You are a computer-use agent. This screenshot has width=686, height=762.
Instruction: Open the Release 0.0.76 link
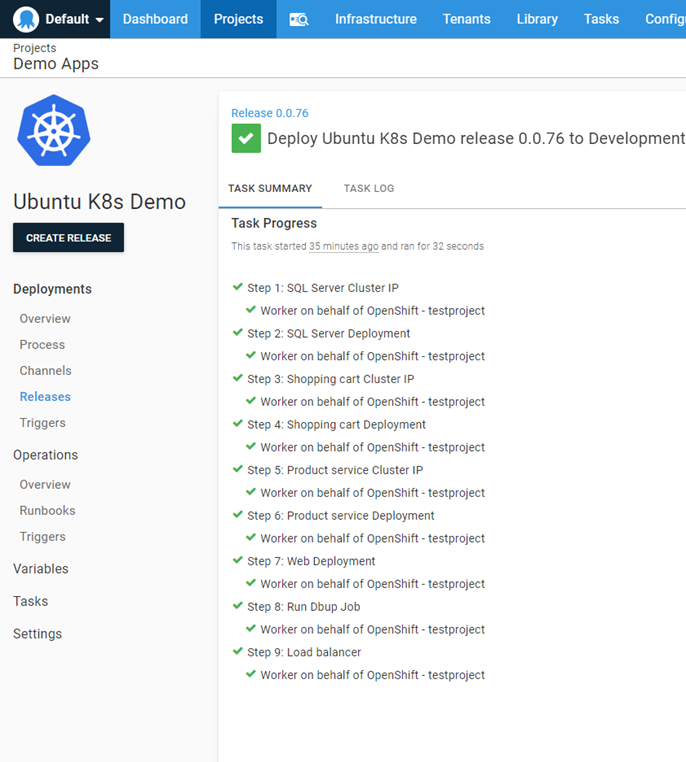(269, 113)
